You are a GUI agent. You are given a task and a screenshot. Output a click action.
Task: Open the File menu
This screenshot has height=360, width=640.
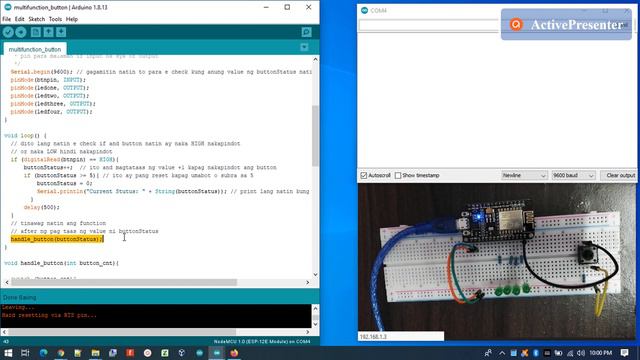click(7, 19)
